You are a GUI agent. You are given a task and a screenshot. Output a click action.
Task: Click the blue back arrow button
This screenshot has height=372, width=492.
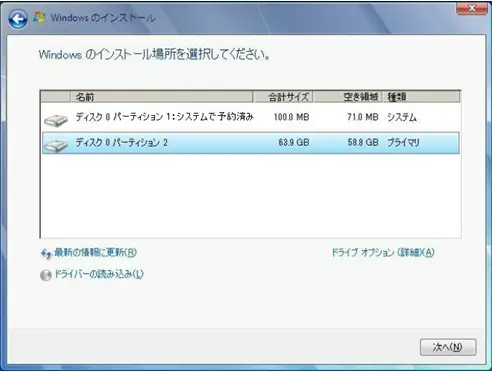point(18,19)
